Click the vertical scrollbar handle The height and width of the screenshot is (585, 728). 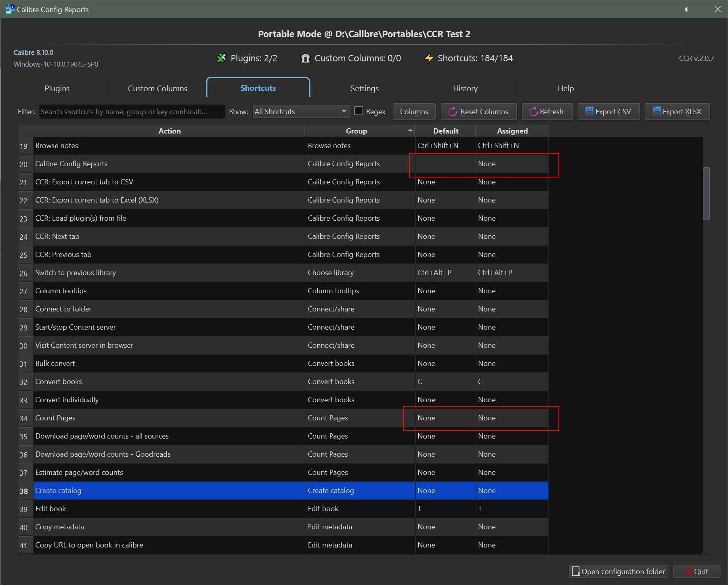click(x=706, y=194)
